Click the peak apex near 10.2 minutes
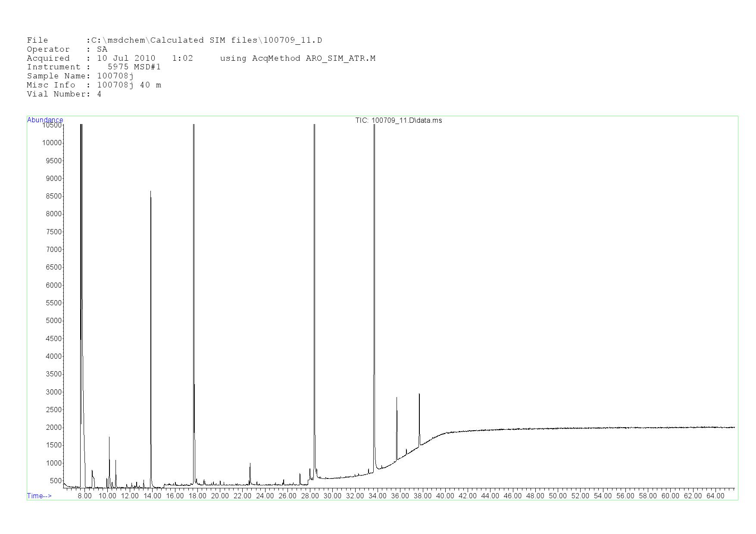Screen dimensions: 756x534 click(x=109, y=438)
